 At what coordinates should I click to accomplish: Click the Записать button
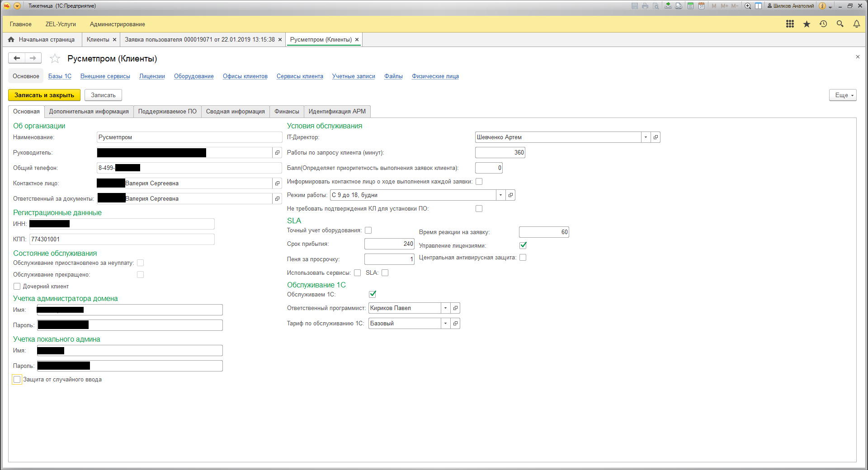103,95
